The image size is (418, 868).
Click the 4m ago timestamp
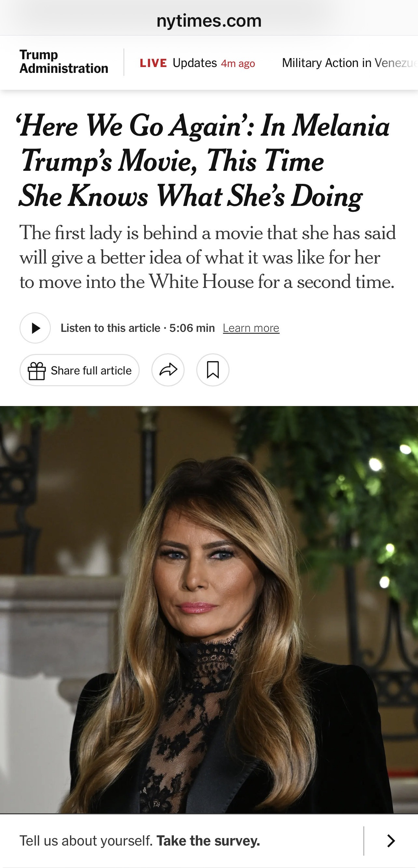[x=238, y=63]
